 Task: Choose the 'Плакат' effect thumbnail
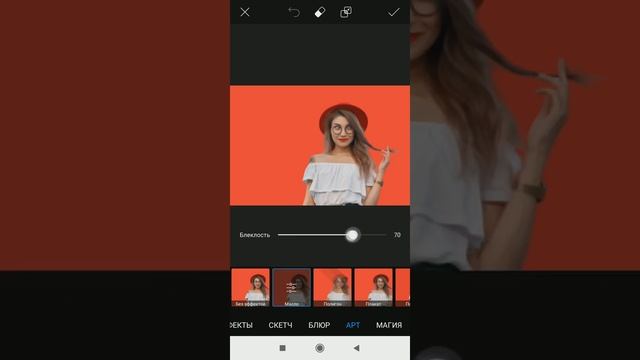(x=373, y=287)
